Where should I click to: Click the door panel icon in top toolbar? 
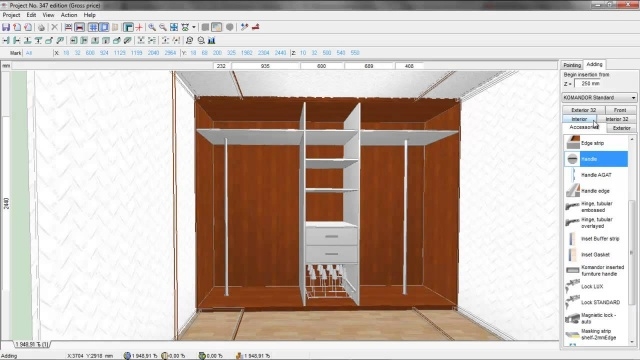tap(116, 27)
